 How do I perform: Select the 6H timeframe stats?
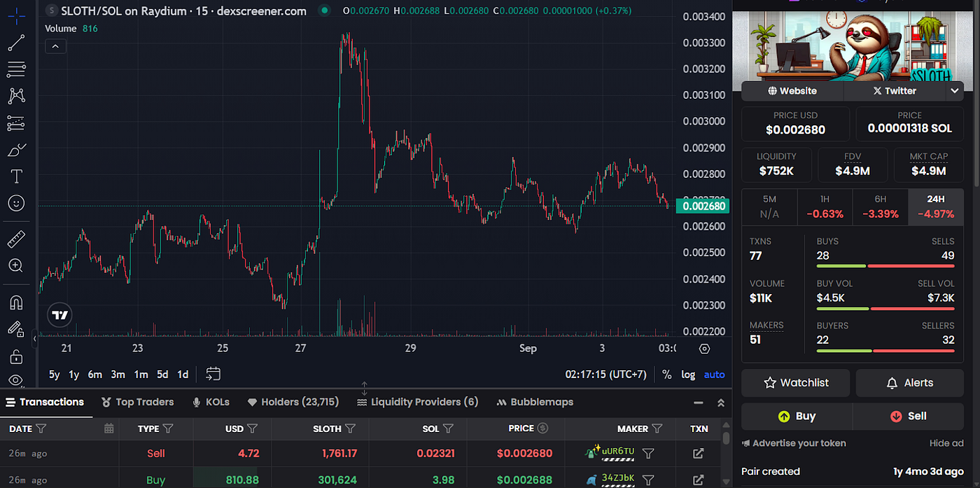pyautogui.click(x=880, y=207)
